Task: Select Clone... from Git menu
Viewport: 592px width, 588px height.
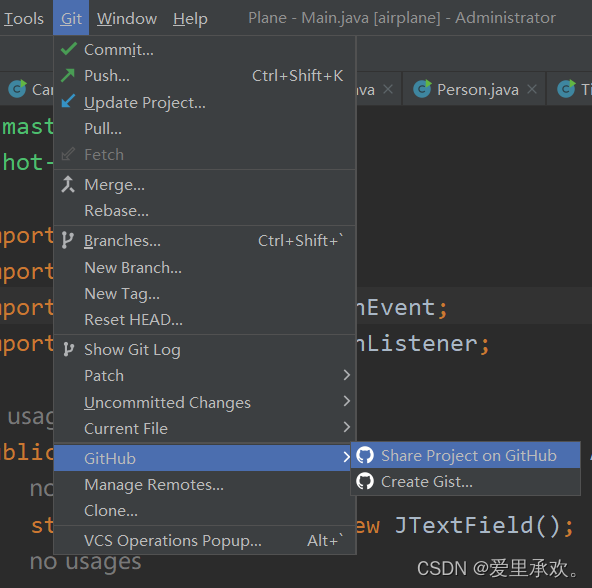Action: point(205,511)
